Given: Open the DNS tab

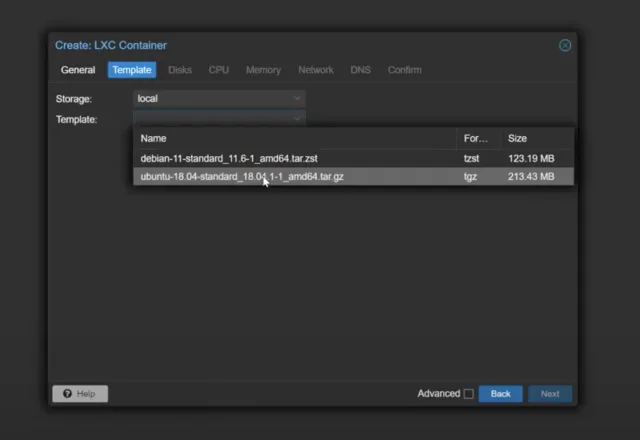Looking at the screenshot, I should point(360,70).
